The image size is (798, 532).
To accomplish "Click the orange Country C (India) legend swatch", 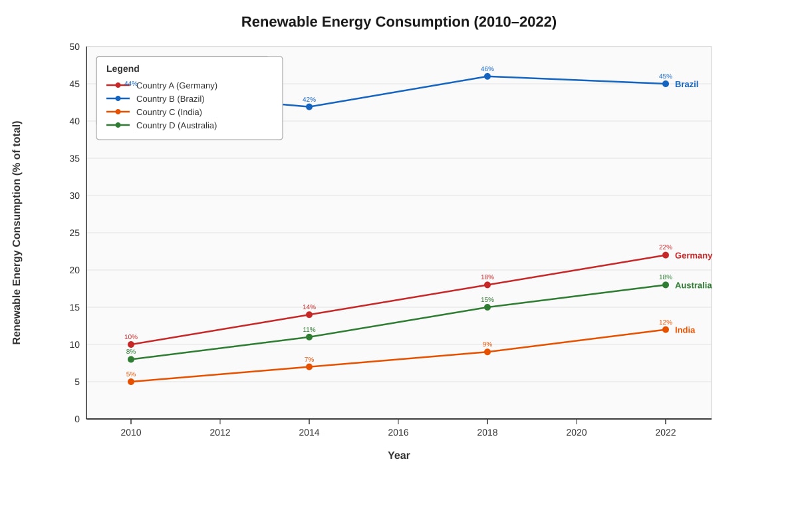I will point(118,112).
